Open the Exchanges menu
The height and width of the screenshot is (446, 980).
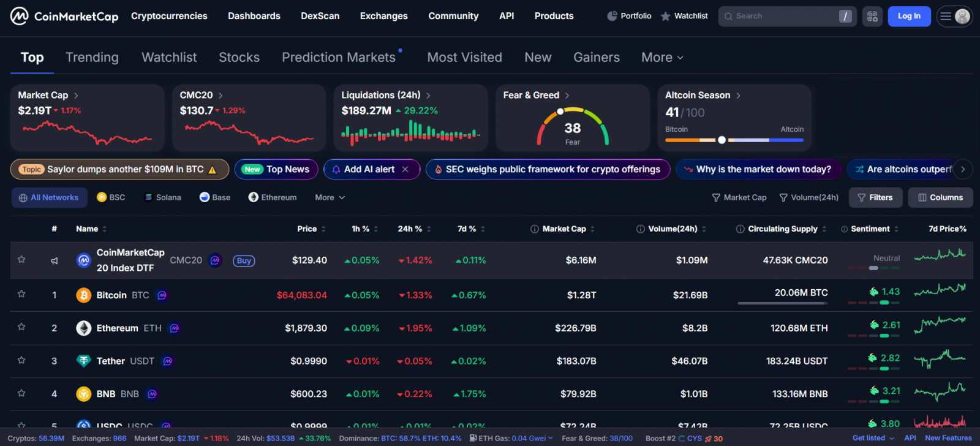tap(383, 16)
